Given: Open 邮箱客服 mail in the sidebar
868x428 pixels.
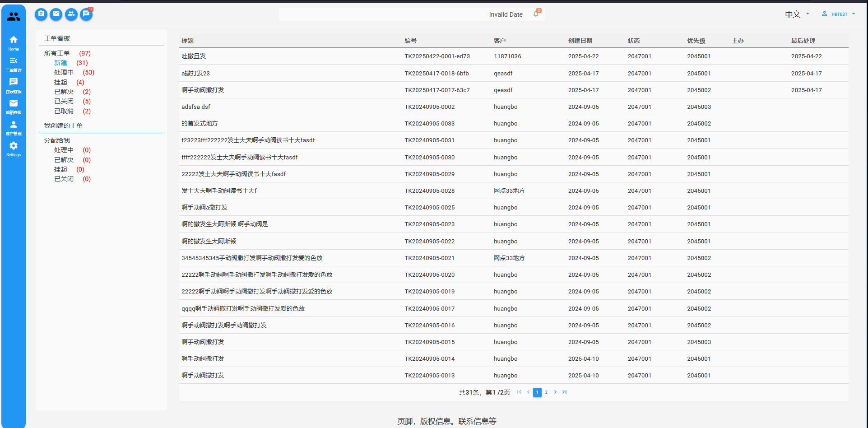Looking at the screenshot, I should pyautogui.click(x=14, y=106).
